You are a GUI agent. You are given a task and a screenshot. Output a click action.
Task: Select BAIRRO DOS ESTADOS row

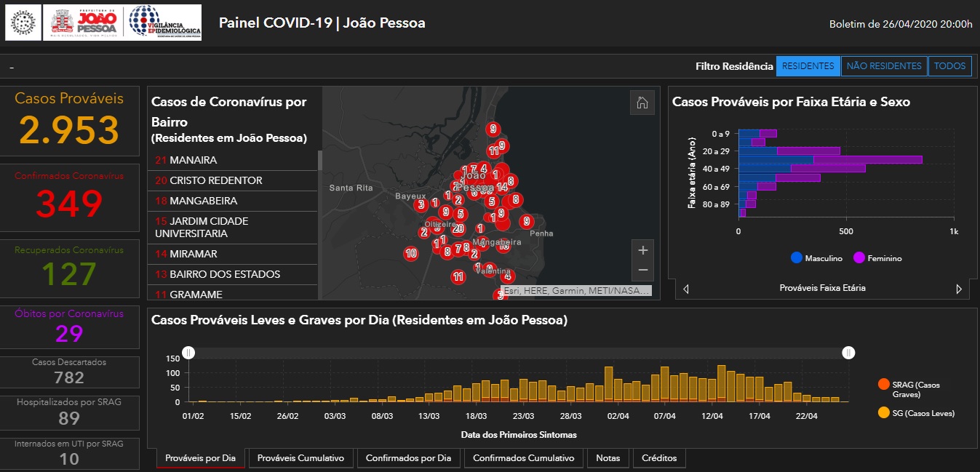tap(233, 274)
